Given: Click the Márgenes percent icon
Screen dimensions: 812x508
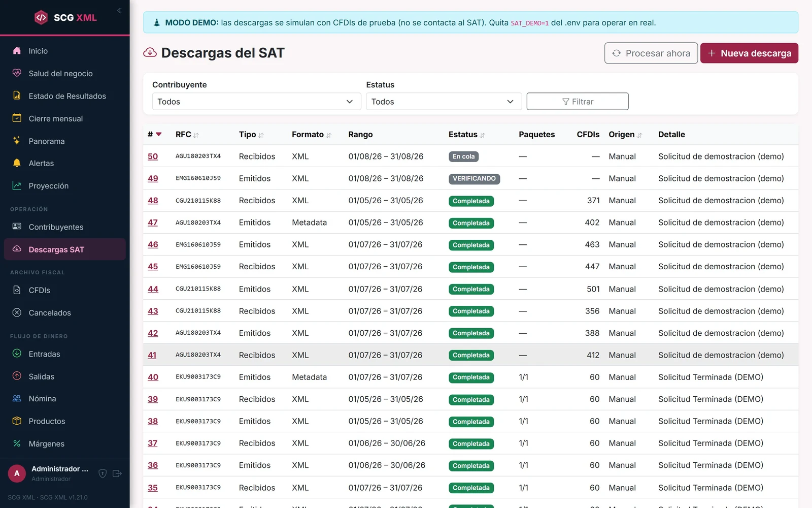Looking at the screenshot, I should 17,443.
